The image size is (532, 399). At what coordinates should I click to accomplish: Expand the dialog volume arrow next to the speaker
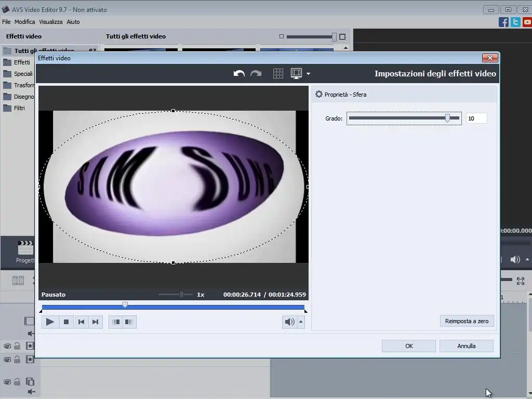point(301,322)
